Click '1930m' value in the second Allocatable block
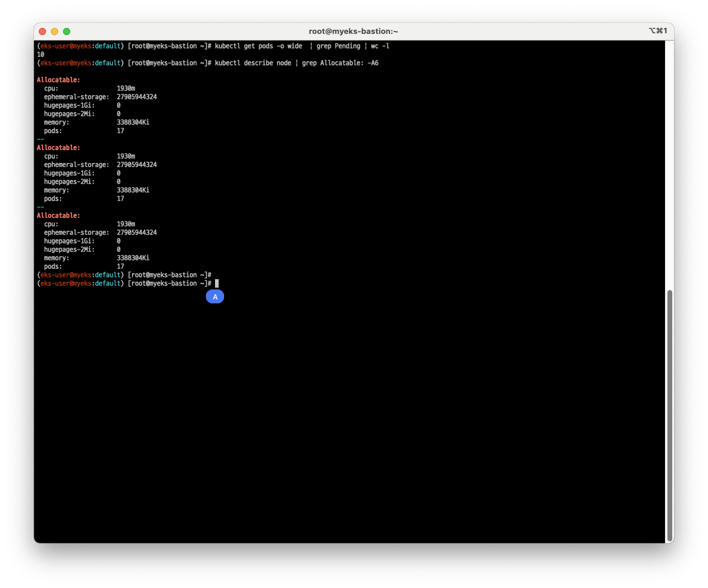The width and height of the screenshot is (708, 588). [126, 156]
